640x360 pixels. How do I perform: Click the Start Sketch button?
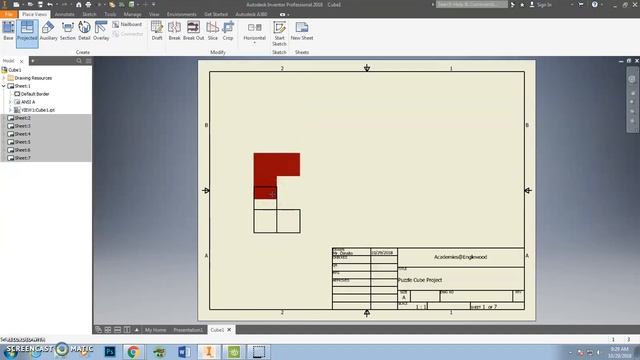[x=279, y=33]
